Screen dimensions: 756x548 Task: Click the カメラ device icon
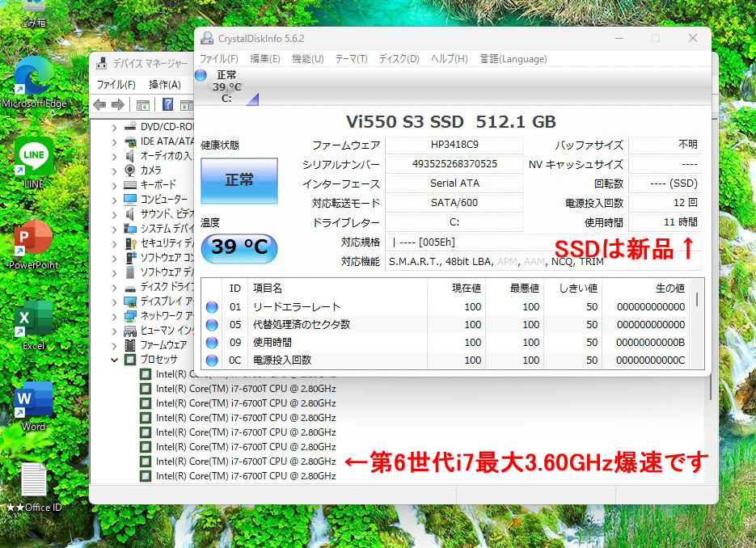click(x=130, y=170)
